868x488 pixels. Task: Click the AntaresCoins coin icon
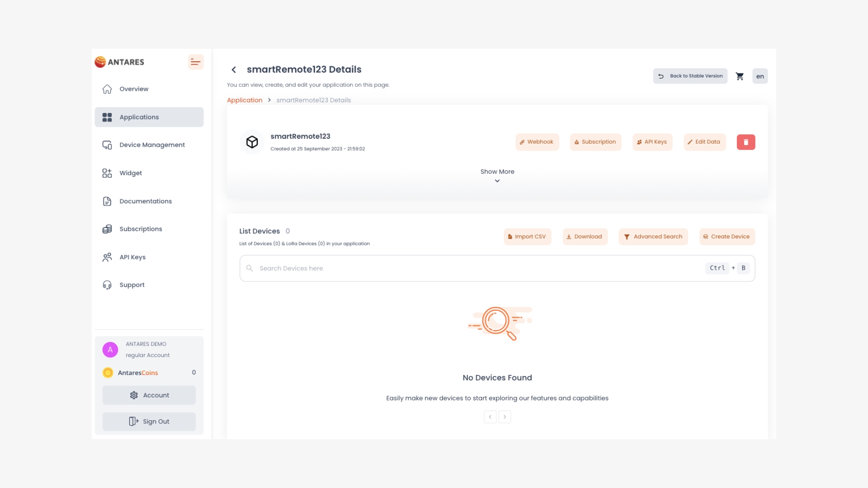click(108, 373)
